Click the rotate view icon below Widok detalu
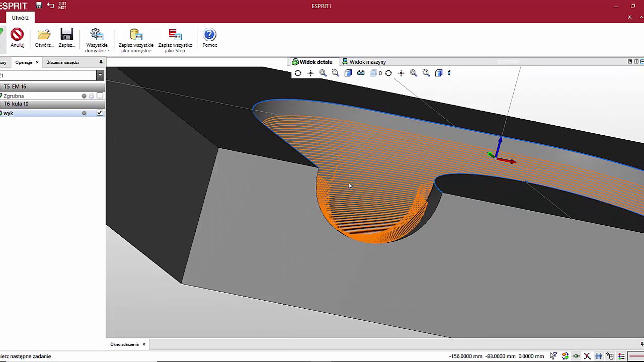Viewport: 644px width, 362px height. pyautogui.click(x=298, y=73)
